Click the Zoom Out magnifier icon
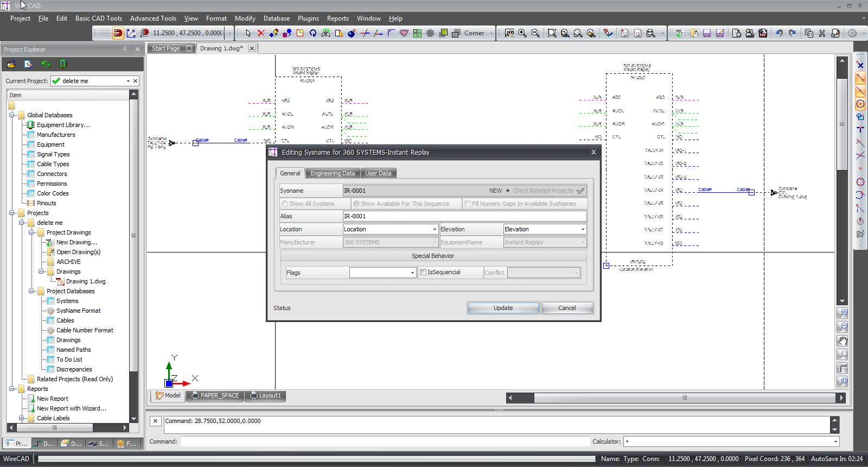The height and width of the screenshot is (467, 868). pyautogui.click(x=535, y=33)
